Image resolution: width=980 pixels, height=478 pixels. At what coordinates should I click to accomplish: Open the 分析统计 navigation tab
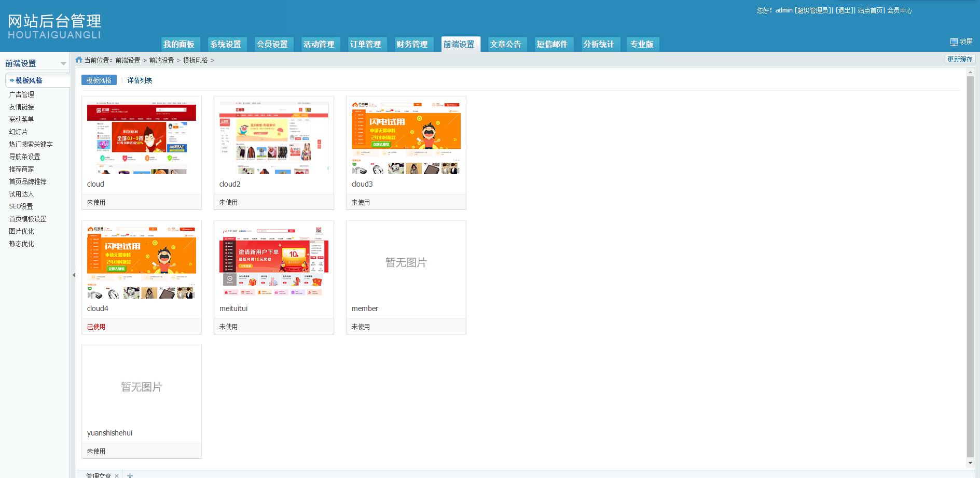click(x=598, y=44)
